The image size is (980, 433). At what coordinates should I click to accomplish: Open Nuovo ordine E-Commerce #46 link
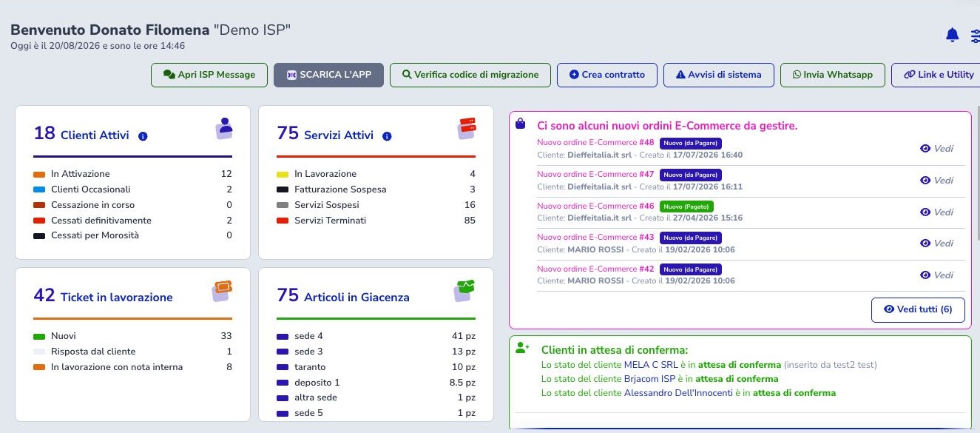coord(595,206)
